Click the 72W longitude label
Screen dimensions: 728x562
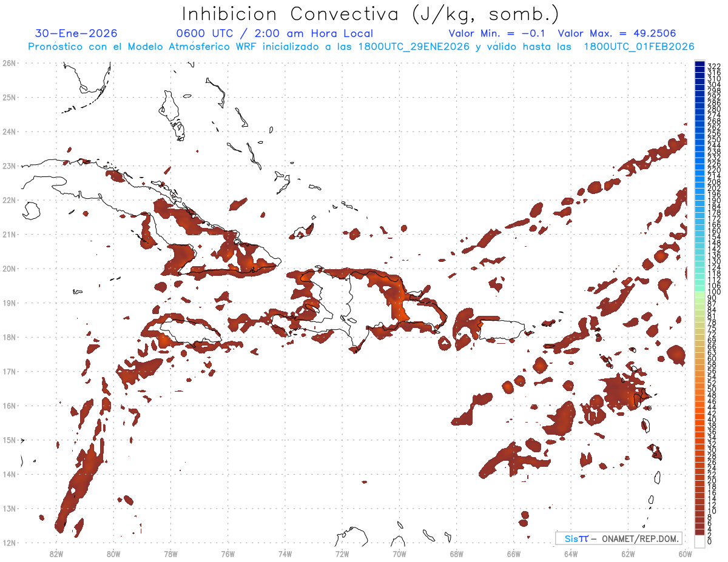342,554
